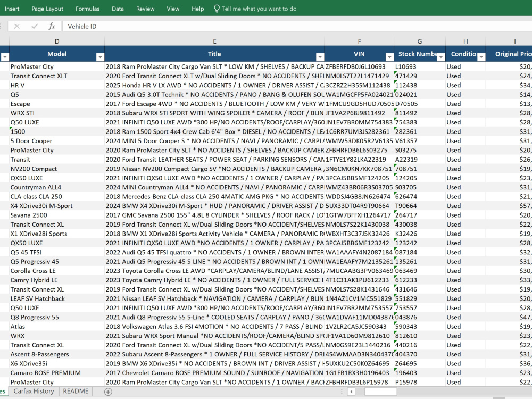Click the horizontal scrollbar thumb
The width and height of the screenshot is (532, 399).
click(x=380, y=392)
